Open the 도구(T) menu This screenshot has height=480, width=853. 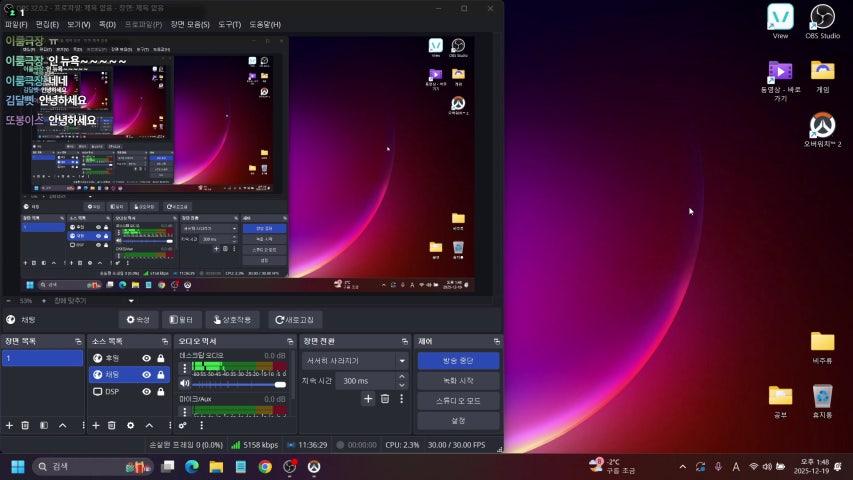pyautogui.click(x=229, y=24)
